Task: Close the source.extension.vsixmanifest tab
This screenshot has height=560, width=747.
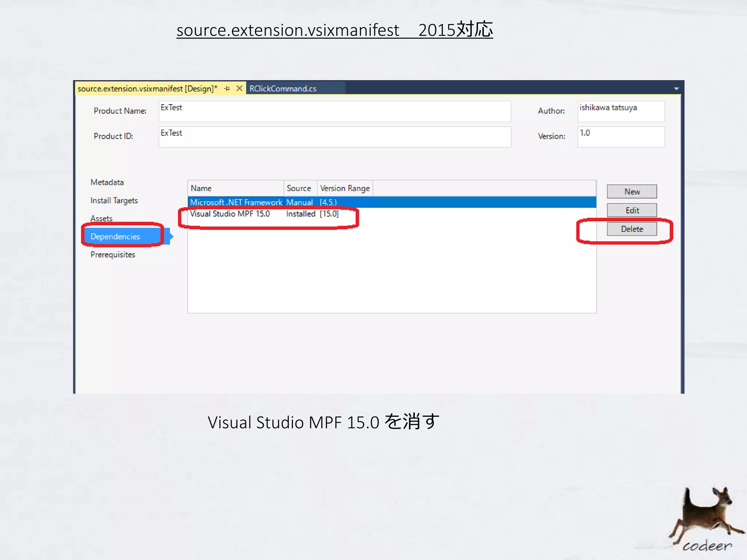Action: click(x=240, y=89)
